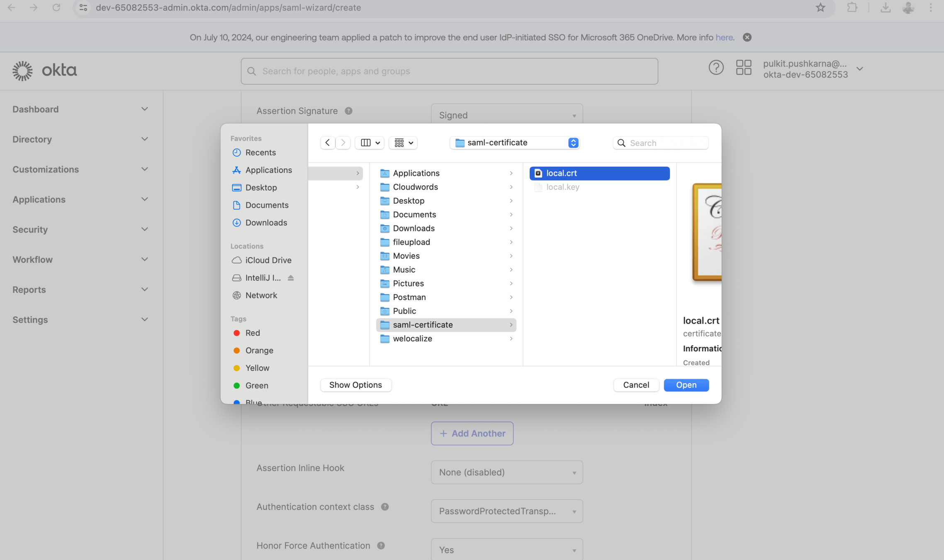Image resolution: width=944 pixels, height=560 pixels.
Task: Bookmark this page with the star icon
Action: [x=820, y=7]
